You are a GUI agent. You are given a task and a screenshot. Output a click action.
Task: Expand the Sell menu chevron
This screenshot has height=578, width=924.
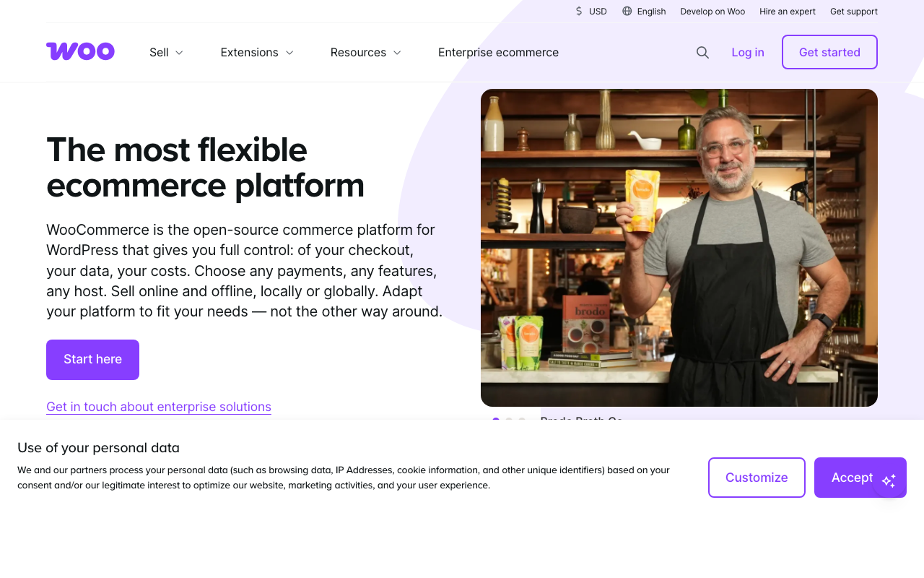click(179, 53)
